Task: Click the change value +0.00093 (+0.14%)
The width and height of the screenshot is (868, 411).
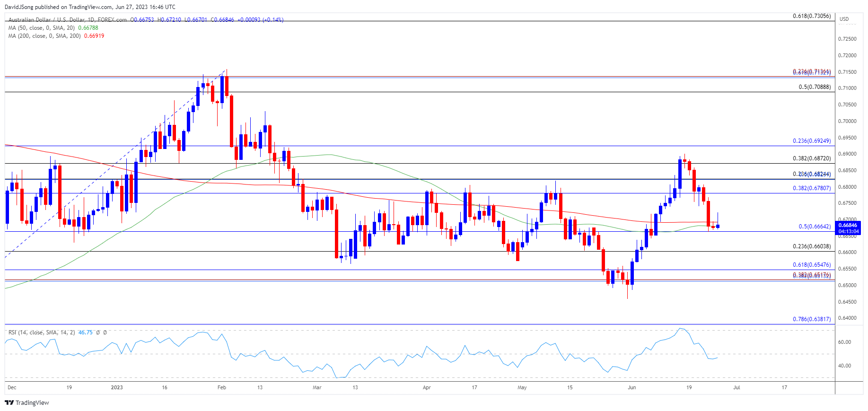Action: pyautogui.click(x=260, y=20)
